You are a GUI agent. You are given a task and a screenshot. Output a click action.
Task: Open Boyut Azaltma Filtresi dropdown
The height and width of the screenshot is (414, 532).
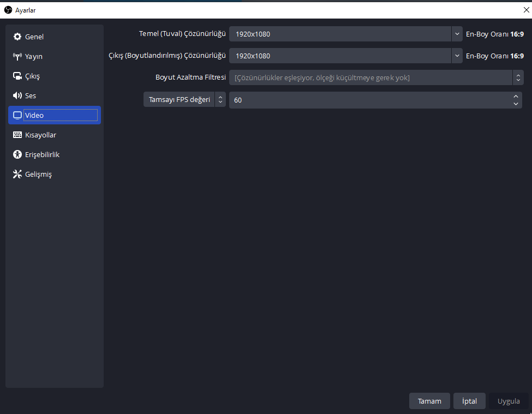click(x=376, y=77)
